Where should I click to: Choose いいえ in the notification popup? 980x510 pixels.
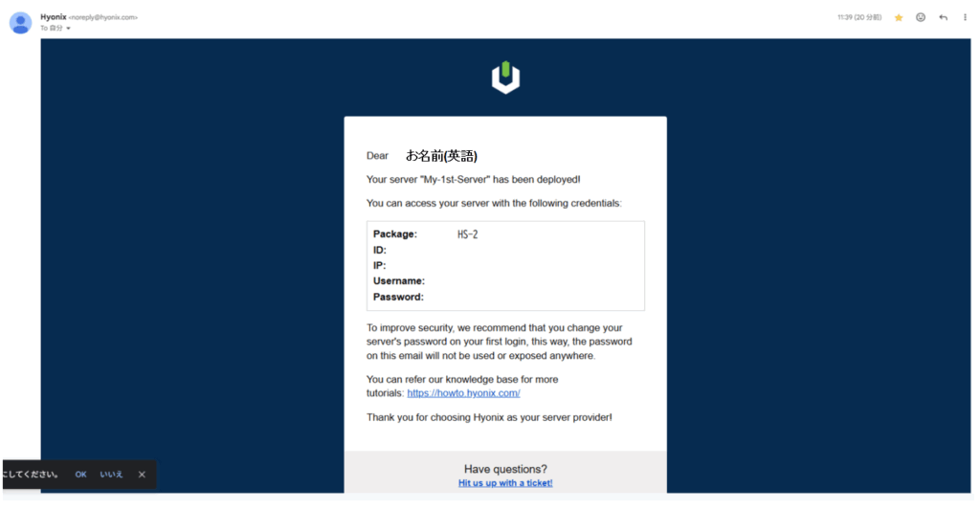111,475
